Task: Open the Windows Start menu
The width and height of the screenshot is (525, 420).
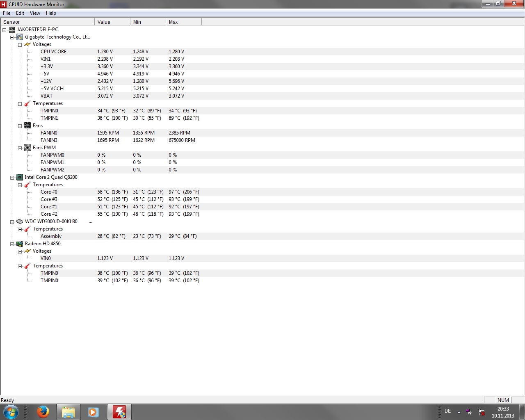Action: [11, 412]
